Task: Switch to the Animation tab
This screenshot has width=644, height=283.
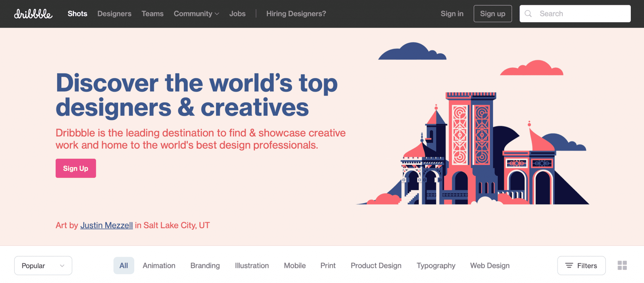Action: point(159,265)
